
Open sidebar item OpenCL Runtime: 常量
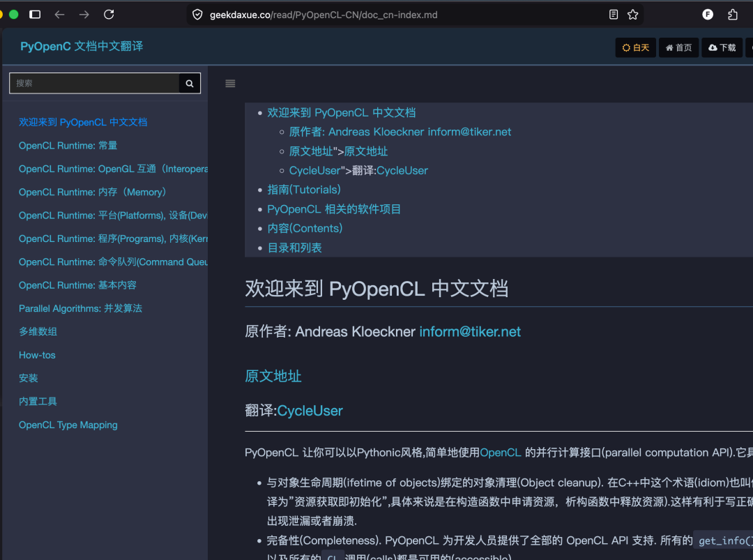(68, 146)
